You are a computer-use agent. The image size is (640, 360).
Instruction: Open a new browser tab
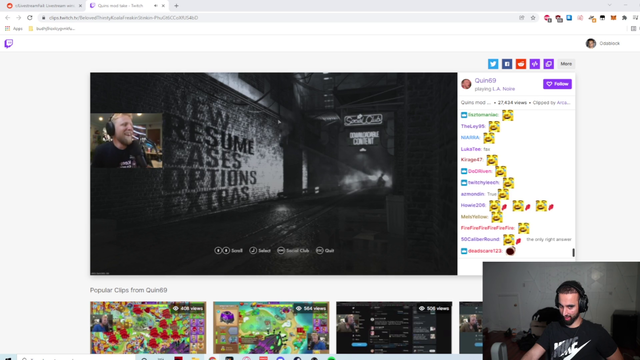pos(176,6)
